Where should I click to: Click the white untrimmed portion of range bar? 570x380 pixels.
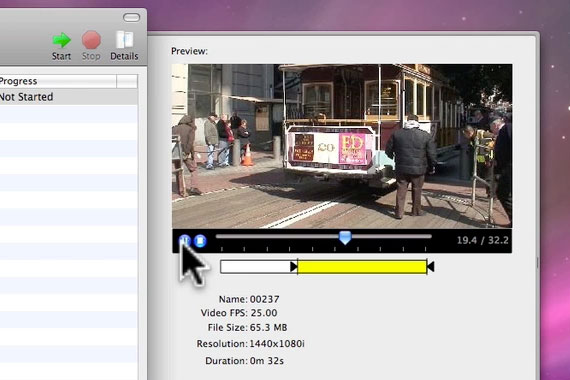click(x=256, y=267)
